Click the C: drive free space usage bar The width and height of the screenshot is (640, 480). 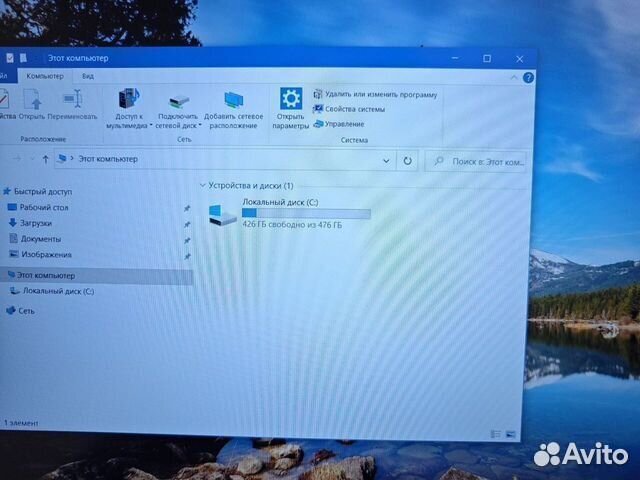click(x=306, y=213)
